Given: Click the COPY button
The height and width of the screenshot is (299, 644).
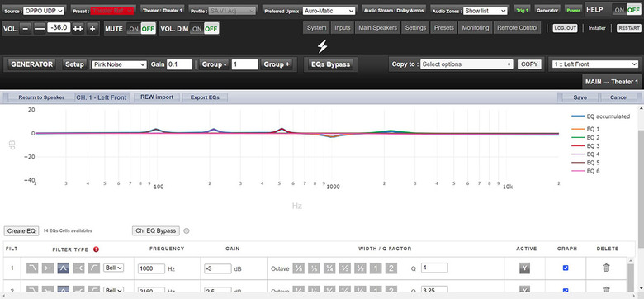Looking at the screenshot, I should tap(529, 64).
